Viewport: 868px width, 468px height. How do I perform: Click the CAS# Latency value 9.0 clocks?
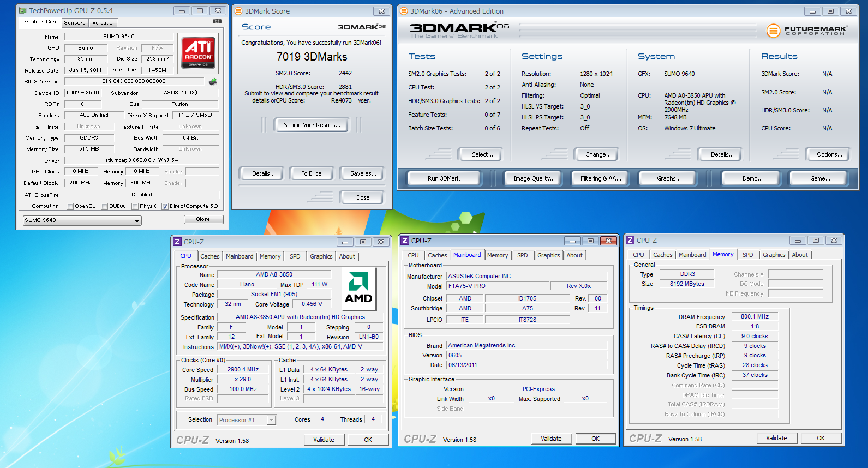pos(755,336)
